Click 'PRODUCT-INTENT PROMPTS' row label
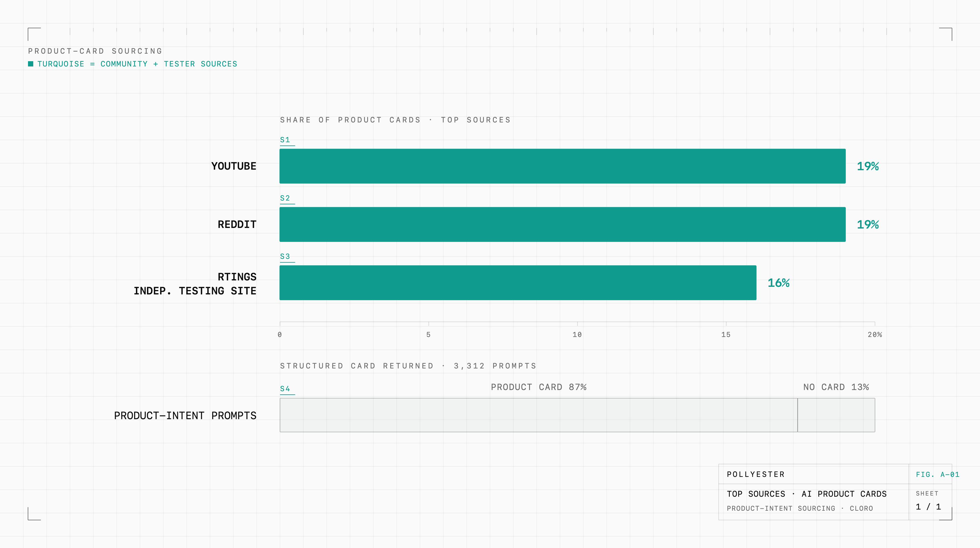The image size is (980, 548). (185, 416)
